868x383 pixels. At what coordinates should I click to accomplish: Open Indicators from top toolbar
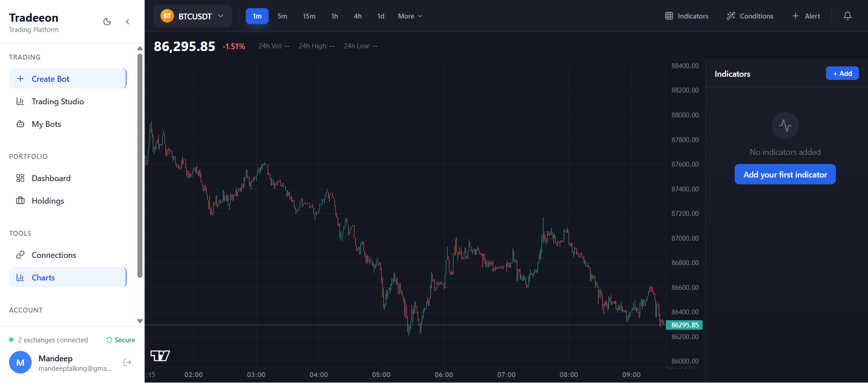pos(687,16)
